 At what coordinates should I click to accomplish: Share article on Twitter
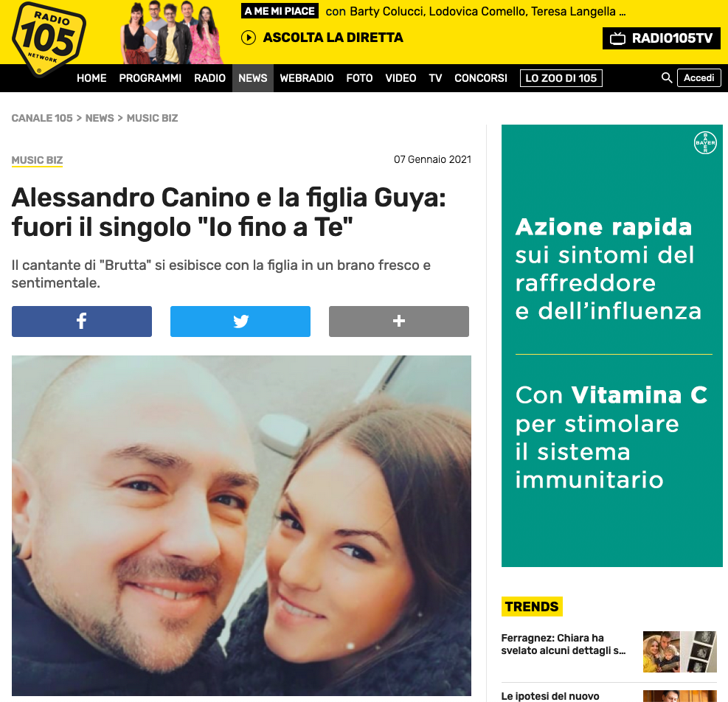tap(240, 322)
